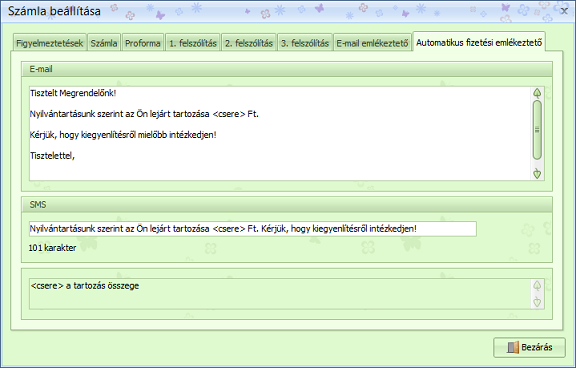The height and width of the screenshot is (368, 576).
Task: Open the E-mail emlékeztető tab
Action: point(372,43)
